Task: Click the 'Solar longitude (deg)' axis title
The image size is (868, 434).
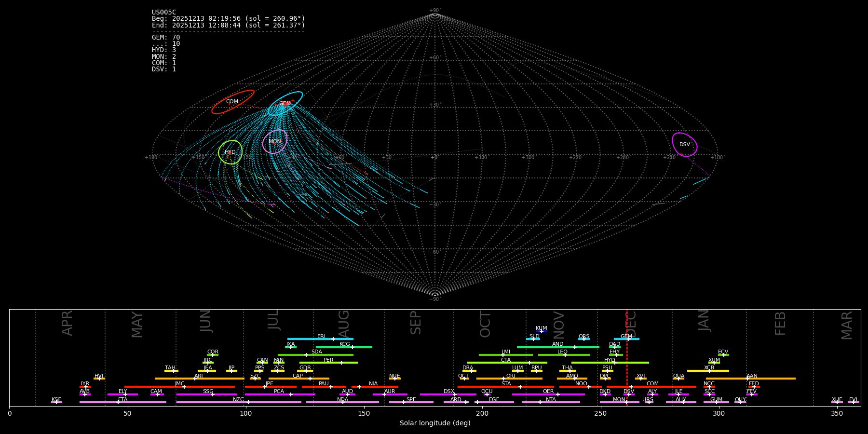Action: point(435,423)
